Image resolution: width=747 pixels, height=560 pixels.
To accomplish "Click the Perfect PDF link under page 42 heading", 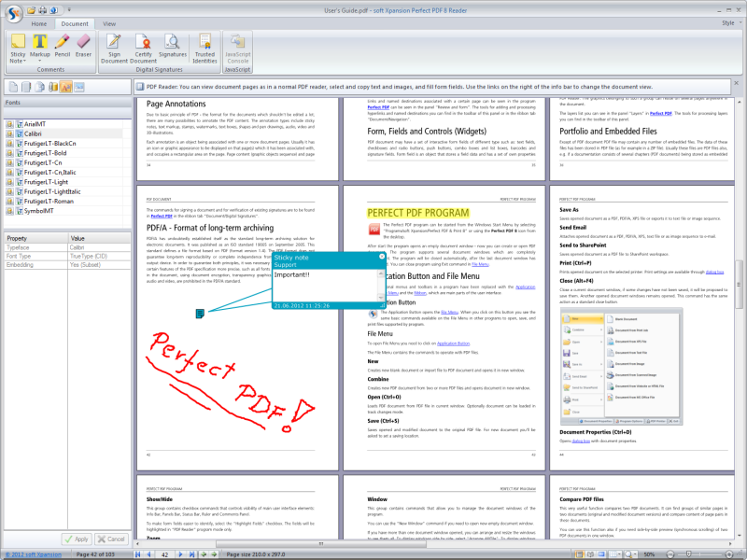I will coord(162,217).
